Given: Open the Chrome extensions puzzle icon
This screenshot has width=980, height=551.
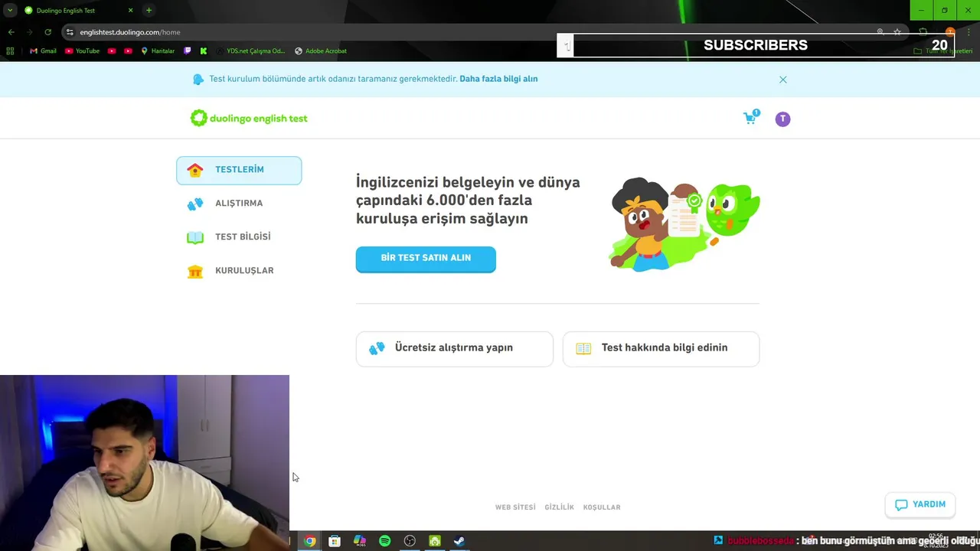Looking at the screenshot, I should coord(923,32).
